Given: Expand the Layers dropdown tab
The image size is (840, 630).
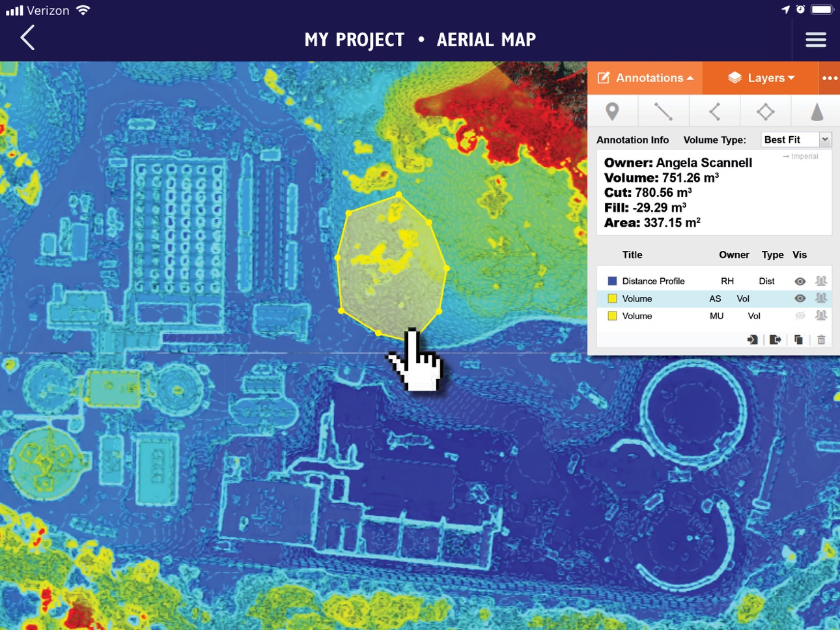Looking at the screenshot, I should coord(761,78).
